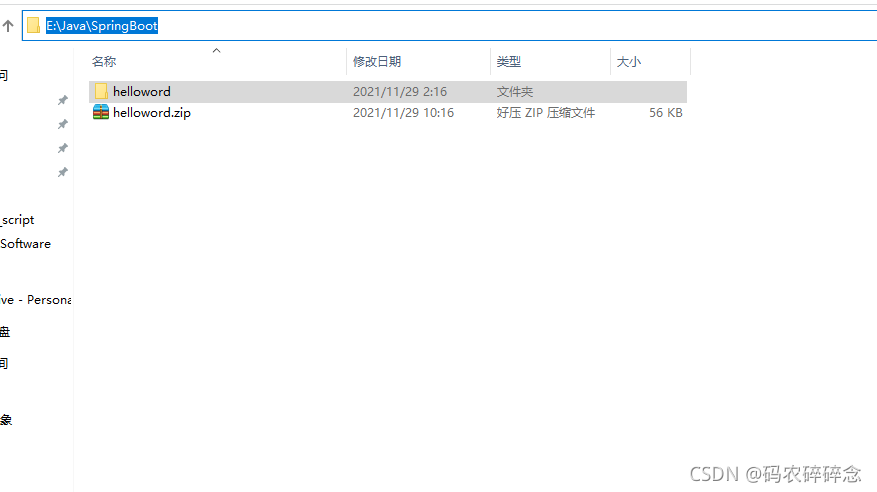Viewport: 877px width, 492px height.
Task: Click the date 2021/11/29 2:16
Action: (400, 92)
